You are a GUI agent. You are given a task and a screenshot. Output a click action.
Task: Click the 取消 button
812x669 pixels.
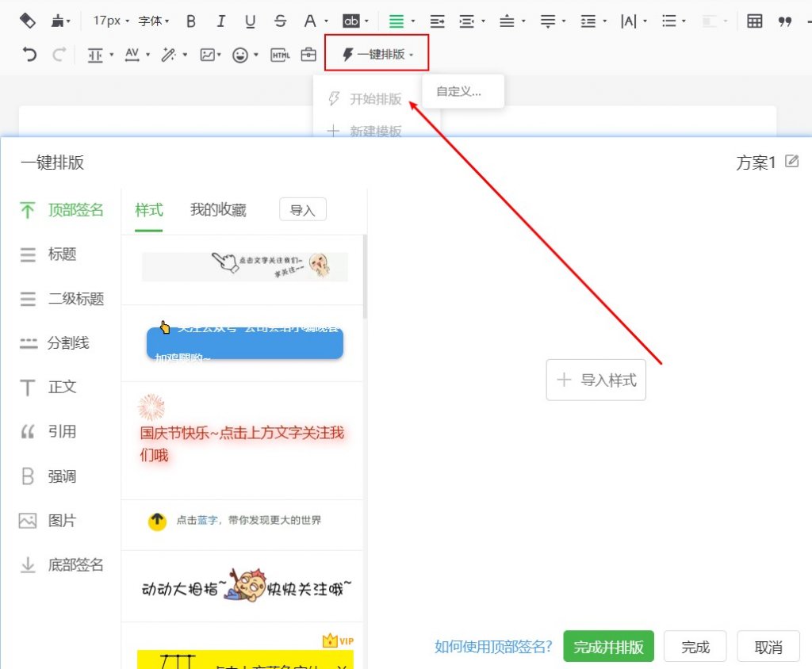pos(768,647)
